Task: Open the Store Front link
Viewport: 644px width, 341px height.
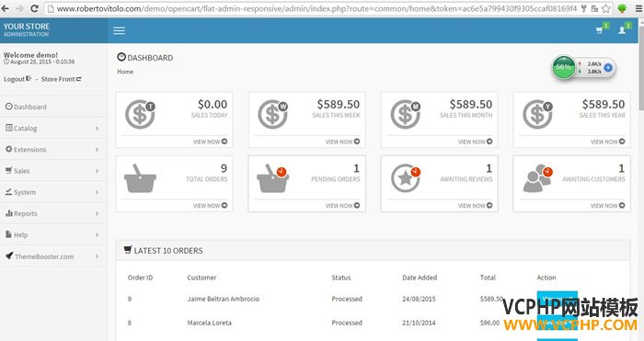Action: 61,79
